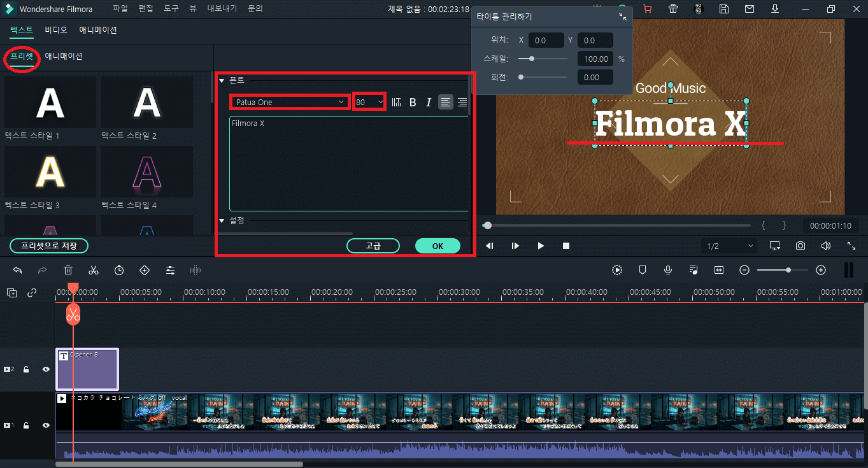
Task: Confirm with the OK button
Action: coord(438,246)
